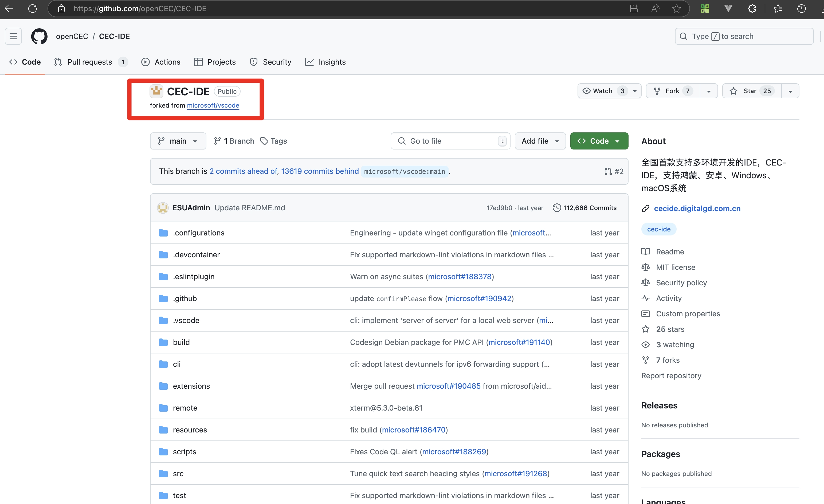Star the CEC-IDE repository
The image size is (824, 504).
pos(752,91)
